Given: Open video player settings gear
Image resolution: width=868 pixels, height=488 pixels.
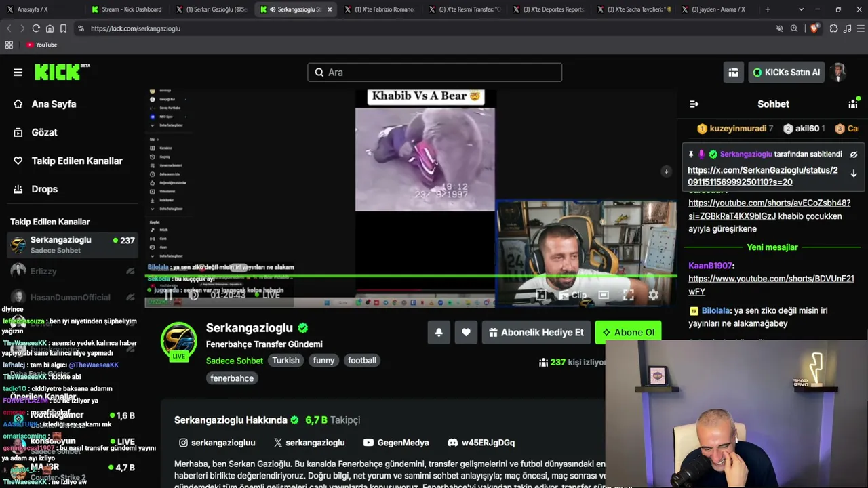Looking at the screenshot, I should pyautogui.click(x=654, y=295).
